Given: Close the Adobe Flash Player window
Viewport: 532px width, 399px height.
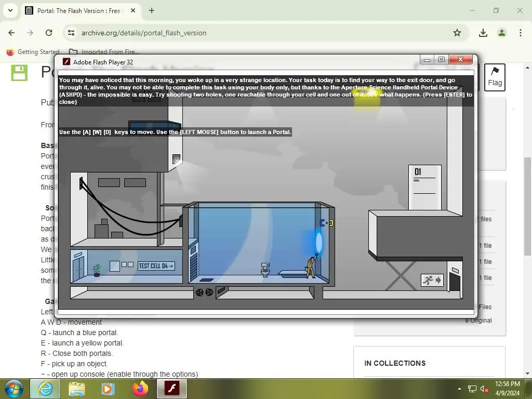Looking at the screenshot, I should click(x=460, y=59).
